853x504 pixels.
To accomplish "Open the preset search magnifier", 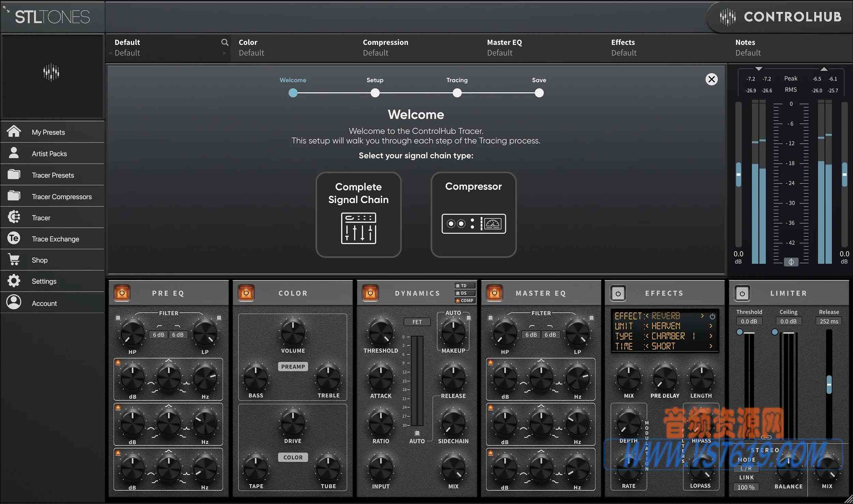I will [225, 42].
